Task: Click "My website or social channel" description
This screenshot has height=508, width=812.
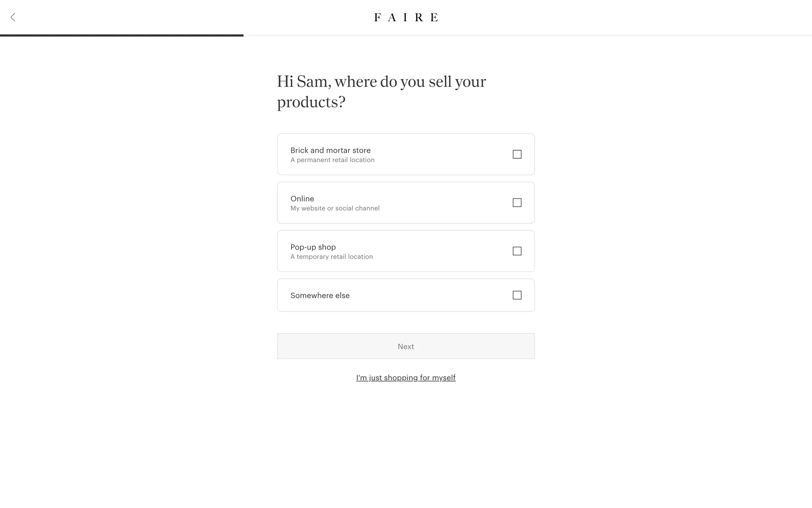Action: [335, 208]
